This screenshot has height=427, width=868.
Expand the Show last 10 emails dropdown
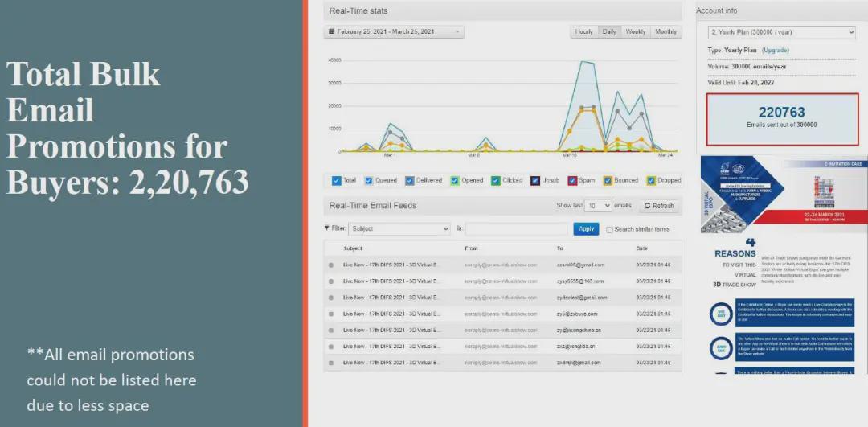597,206
